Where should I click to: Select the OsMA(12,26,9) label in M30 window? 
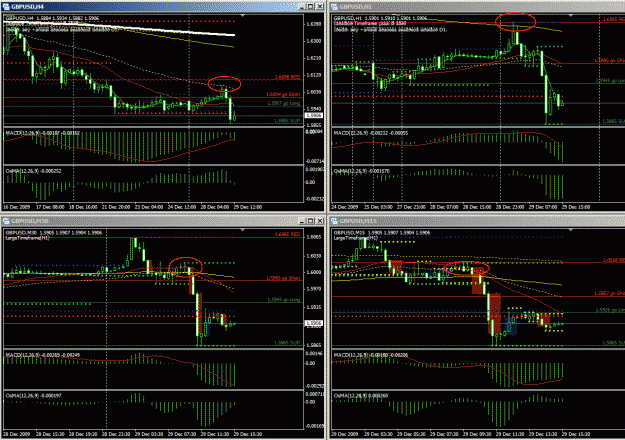[x=33, y=395]
